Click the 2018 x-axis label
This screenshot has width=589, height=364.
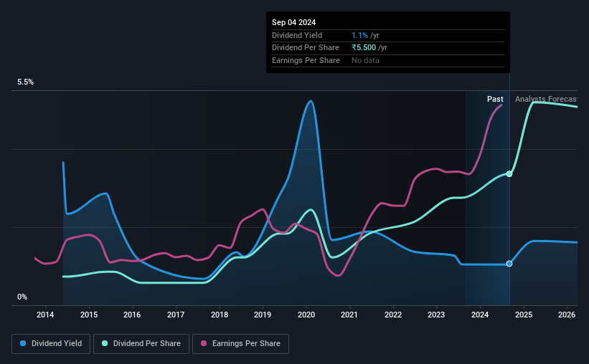(x=220, y=315)
